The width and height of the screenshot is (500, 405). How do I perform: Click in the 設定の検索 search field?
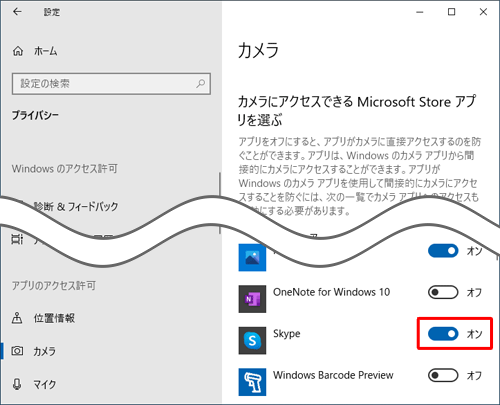coord(111,84)
